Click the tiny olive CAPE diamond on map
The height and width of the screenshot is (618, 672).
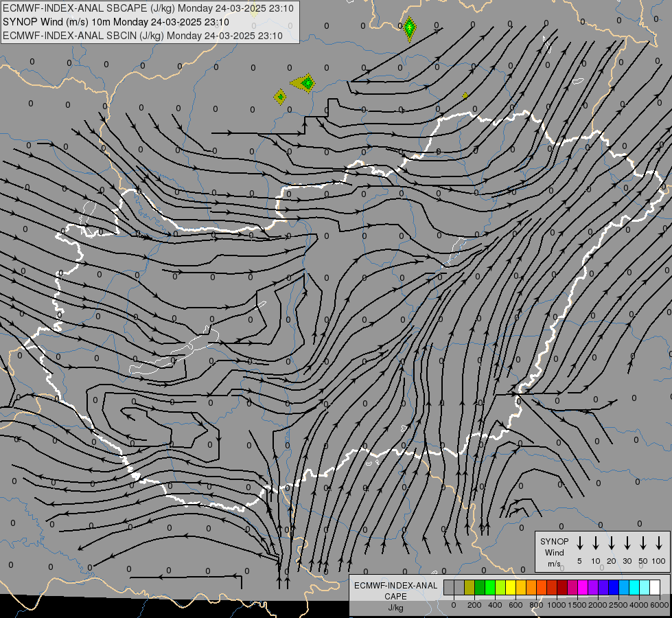pos(465,95)
